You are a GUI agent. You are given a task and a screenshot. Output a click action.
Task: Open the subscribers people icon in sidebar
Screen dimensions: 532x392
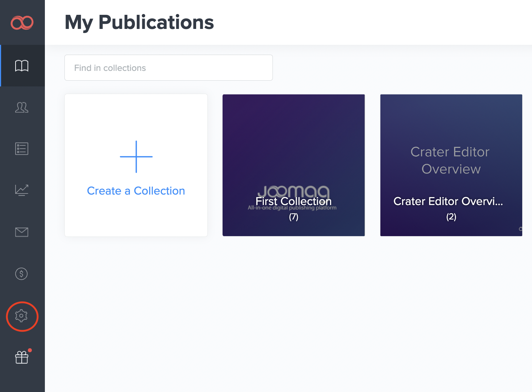[22, 107]
